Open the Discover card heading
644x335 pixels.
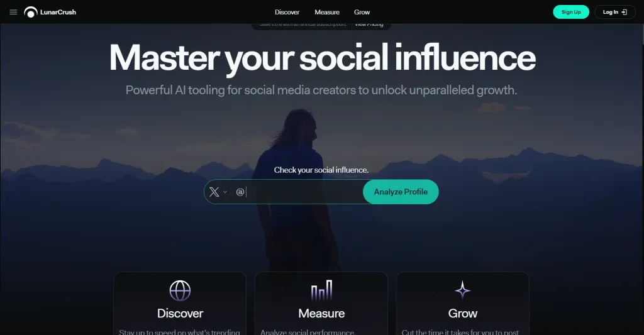(180, 313)
